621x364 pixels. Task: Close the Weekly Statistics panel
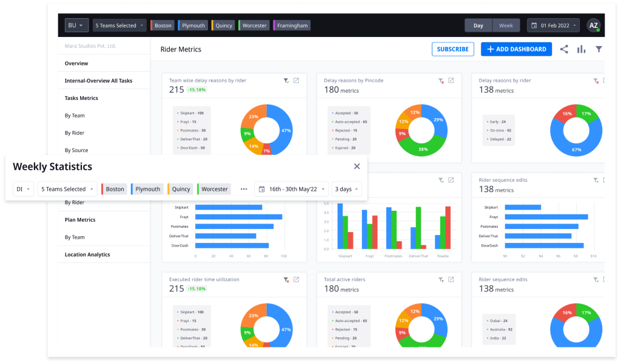(357, 167)
